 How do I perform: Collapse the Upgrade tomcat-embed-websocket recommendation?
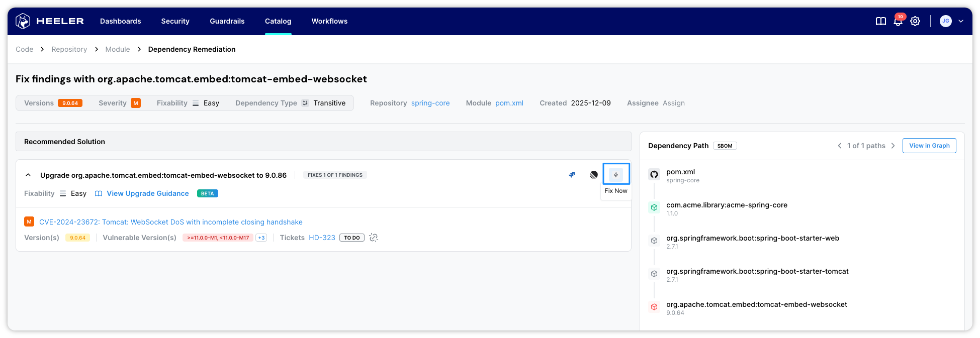[28, 175]
